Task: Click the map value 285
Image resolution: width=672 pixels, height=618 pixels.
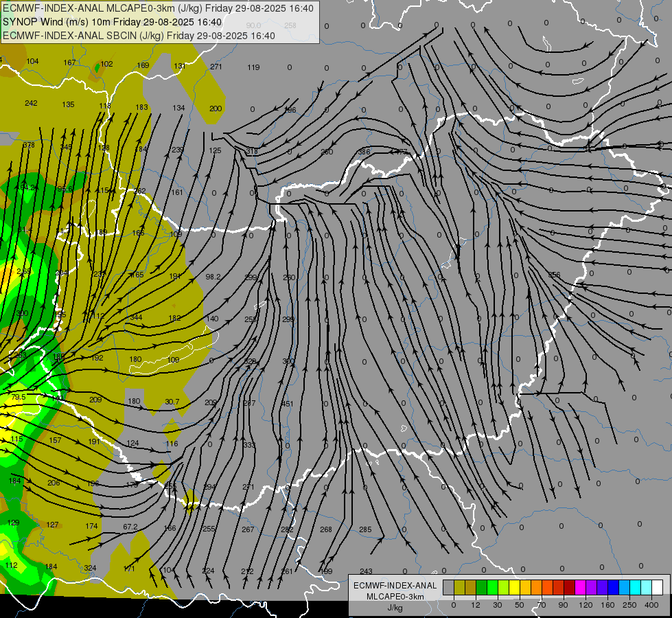Action: click(365, 529)
